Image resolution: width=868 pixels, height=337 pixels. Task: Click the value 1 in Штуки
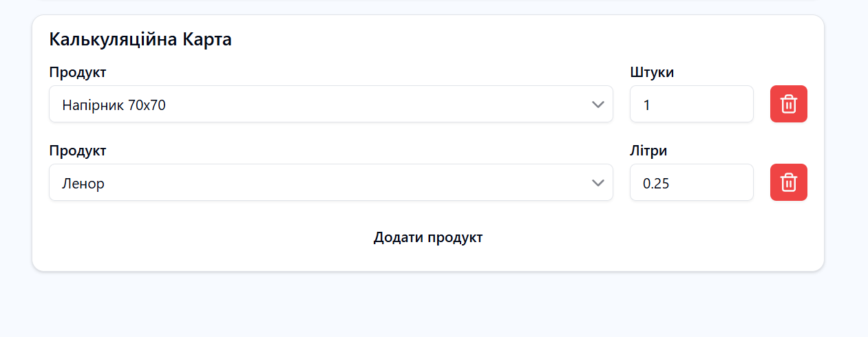coord(647,105)
